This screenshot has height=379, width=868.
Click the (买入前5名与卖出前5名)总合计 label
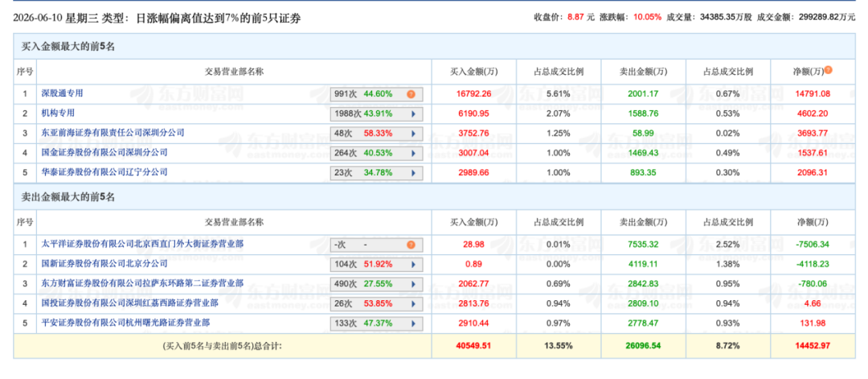point(223,346)
